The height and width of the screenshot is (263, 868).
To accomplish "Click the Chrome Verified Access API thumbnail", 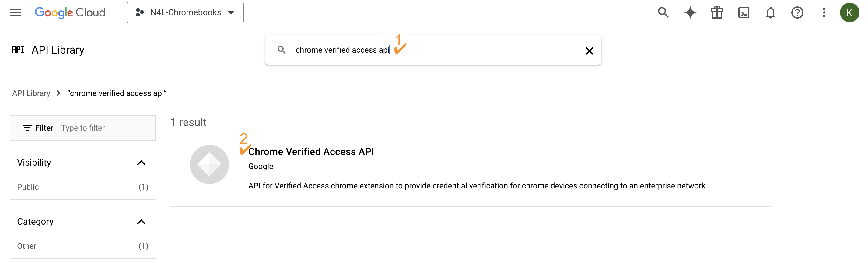I will click(209, 164).
